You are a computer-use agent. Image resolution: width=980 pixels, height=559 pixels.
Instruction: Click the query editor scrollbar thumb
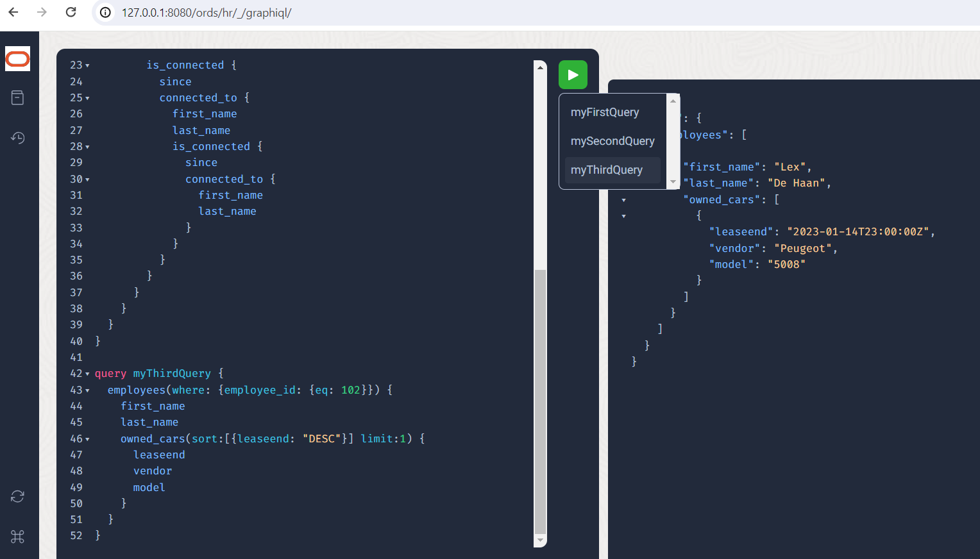[540, 401]
